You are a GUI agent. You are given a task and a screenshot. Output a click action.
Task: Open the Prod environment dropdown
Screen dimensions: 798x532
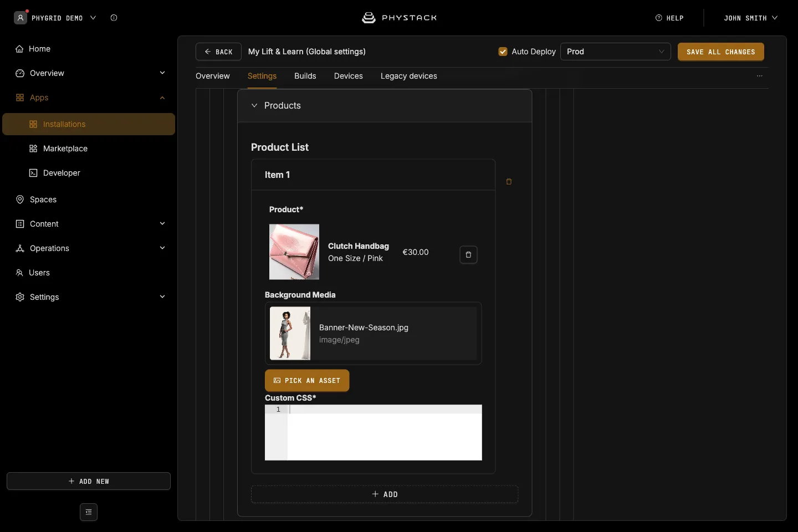coord(616,52)
